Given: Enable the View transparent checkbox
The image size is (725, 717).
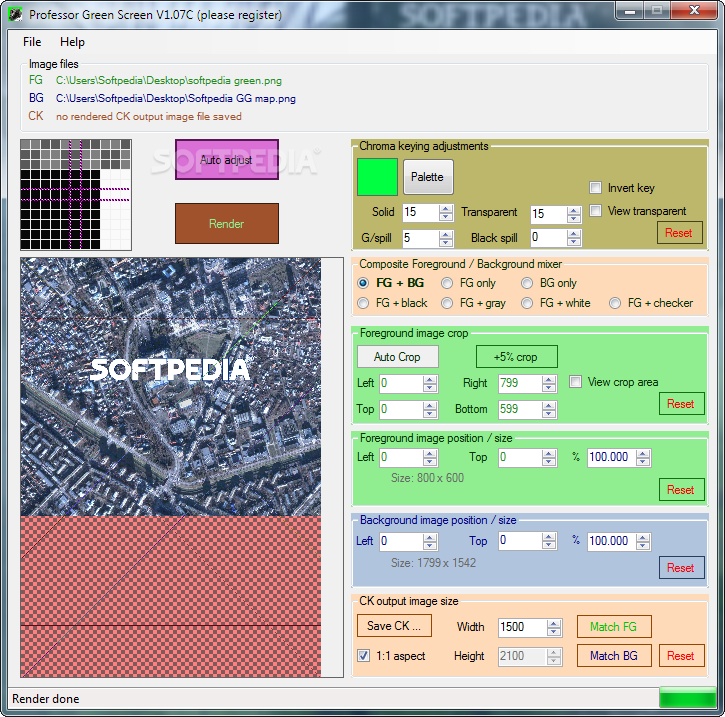Looking at the screenshot, I should coord(596,211).
